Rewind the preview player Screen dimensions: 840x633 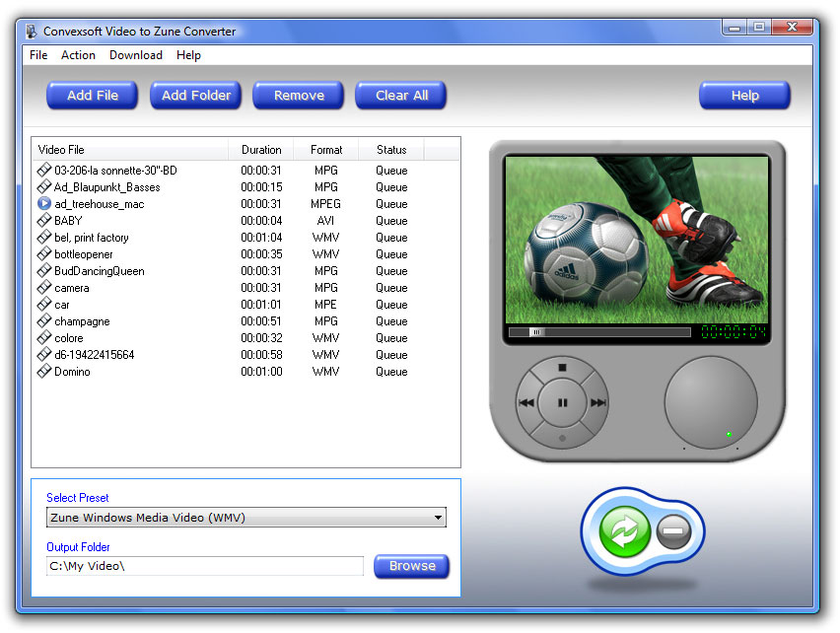526,402
